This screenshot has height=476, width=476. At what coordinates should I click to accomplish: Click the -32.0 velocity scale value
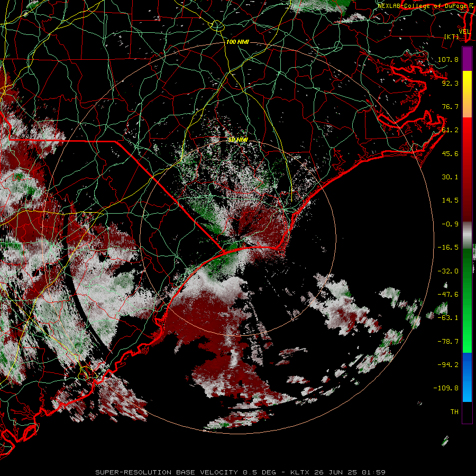[448, 271]
